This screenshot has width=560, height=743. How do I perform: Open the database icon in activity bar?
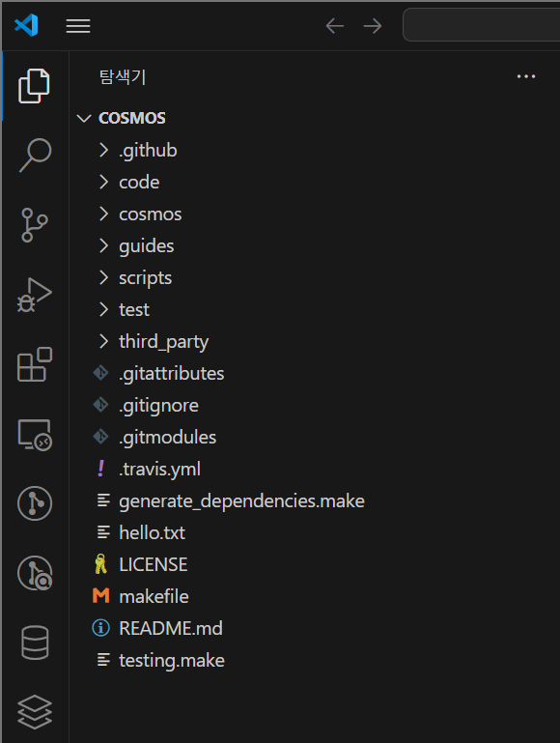(x=35, y=643)
